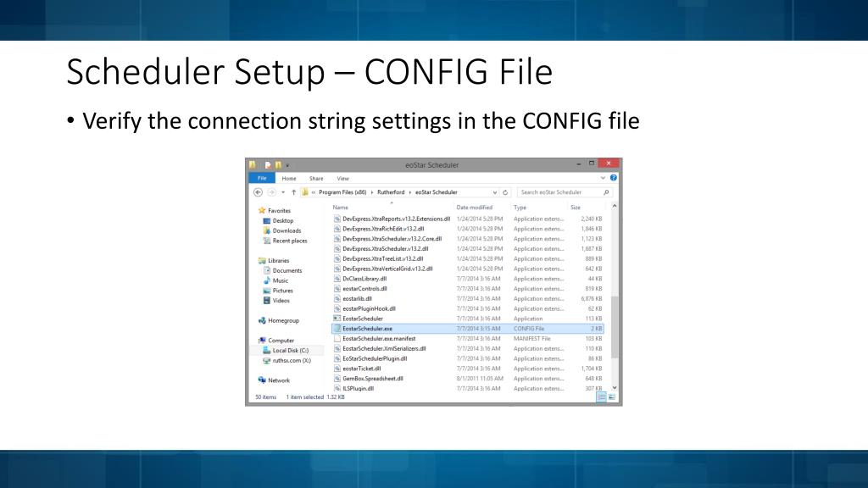This screenshot has height=488, width=868.
Task: Select Favorites in navigation pane
Action: pos(279,211)
